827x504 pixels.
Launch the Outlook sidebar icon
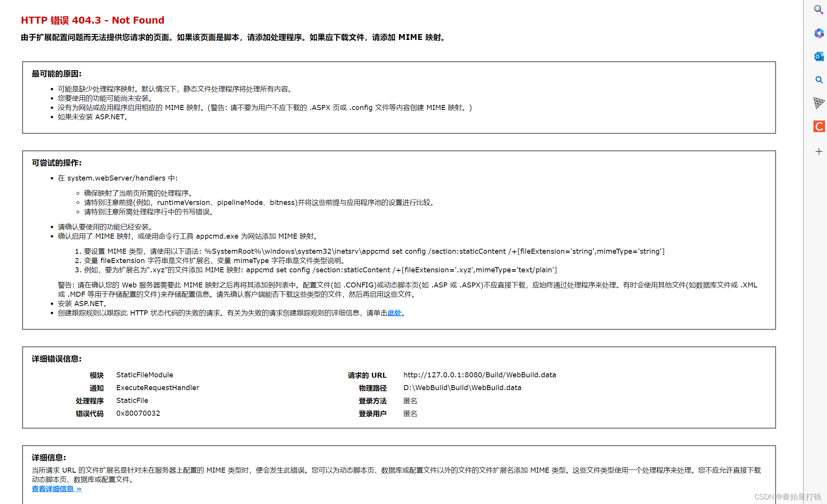pos(818,57)
